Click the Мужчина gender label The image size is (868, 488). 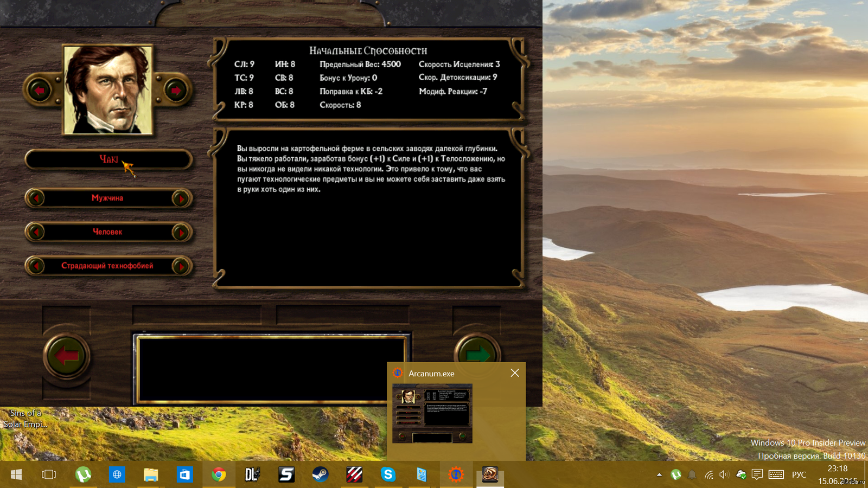click(107, 198)
